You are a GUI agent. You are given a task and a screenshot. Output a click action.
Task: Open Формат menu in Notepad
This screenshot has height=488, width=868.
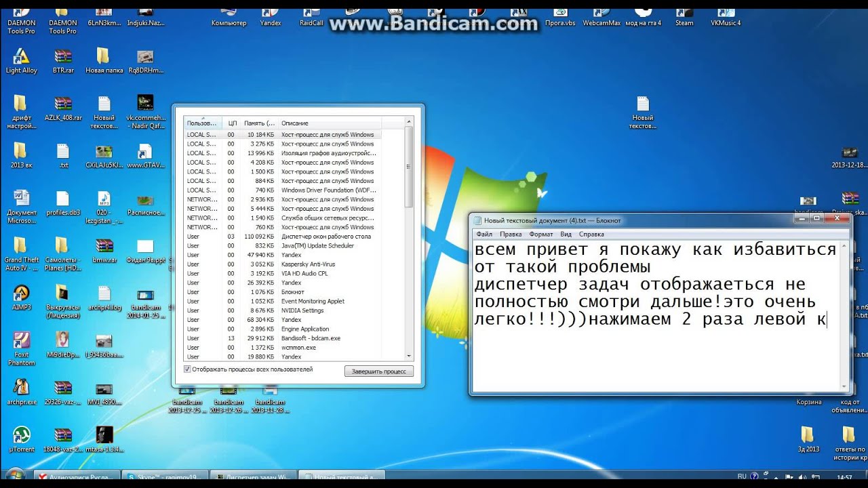(541, 235)
